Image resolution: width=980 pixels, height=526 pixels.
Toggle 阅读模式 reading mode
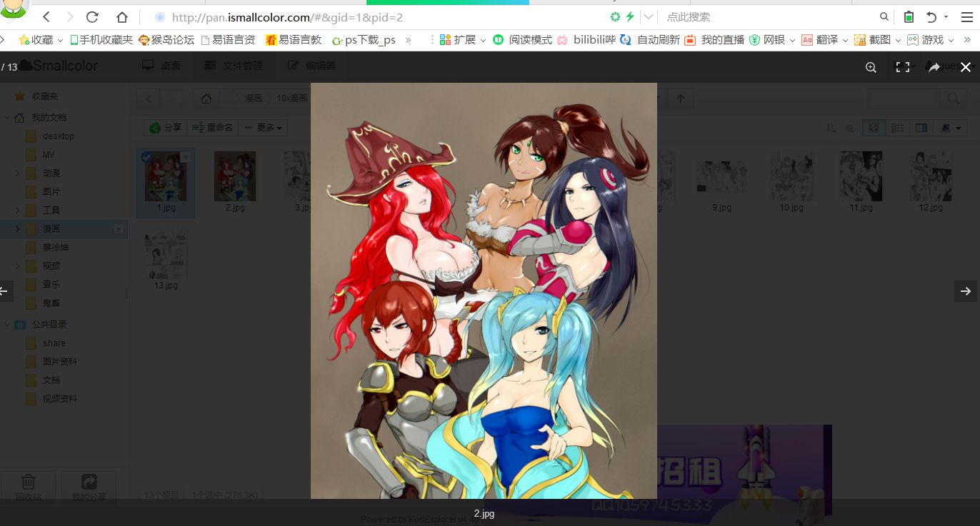point(523,40)
